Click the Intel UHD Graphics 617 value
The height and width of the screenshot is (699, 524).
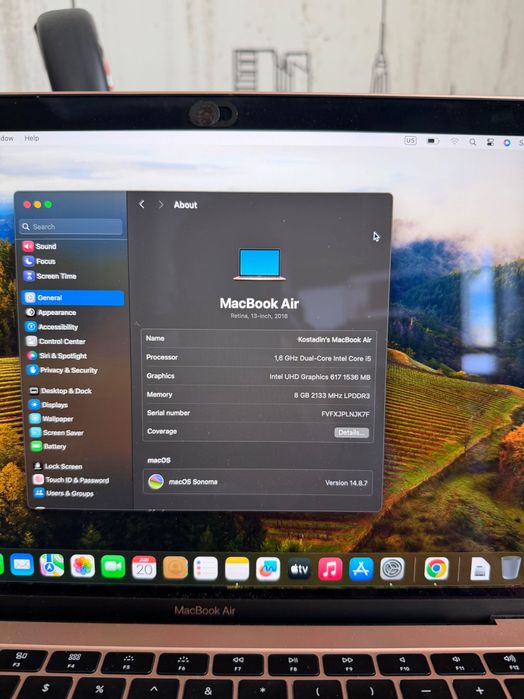(320, 377)
